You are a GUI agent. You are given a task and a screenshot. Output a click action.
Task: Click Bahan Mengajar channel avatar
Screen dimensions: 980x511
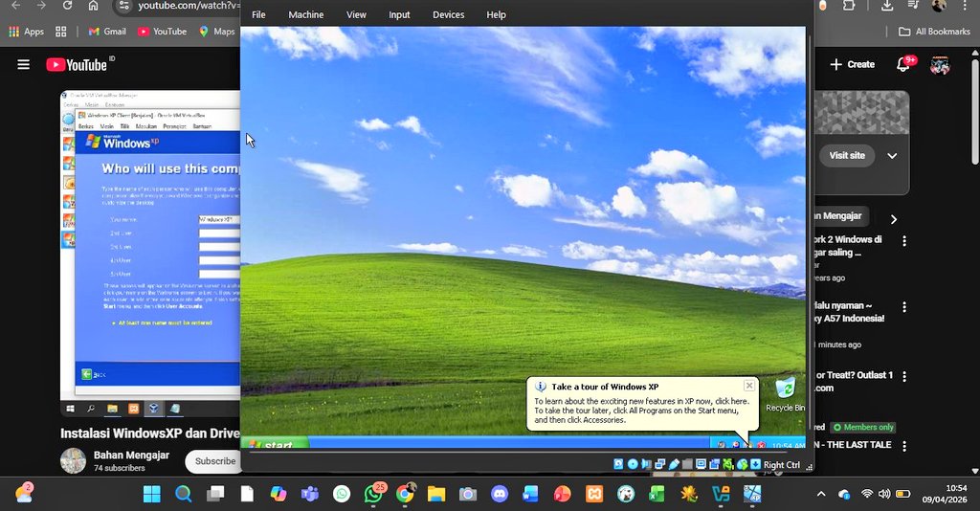(73, 461)
